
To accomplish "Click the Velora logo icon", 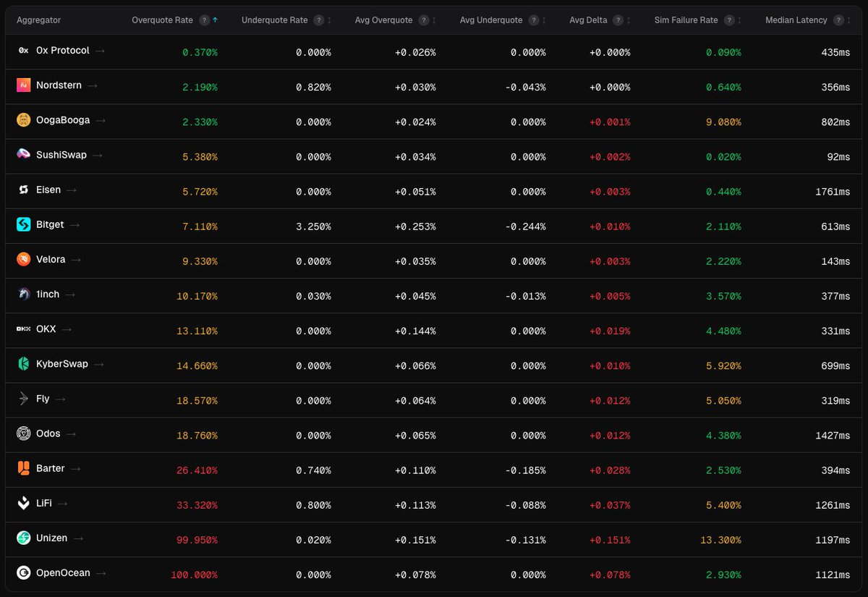I will coord(23,260).
